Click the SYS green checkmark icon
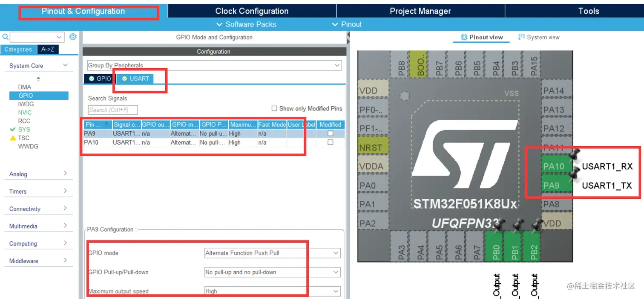 13,129
